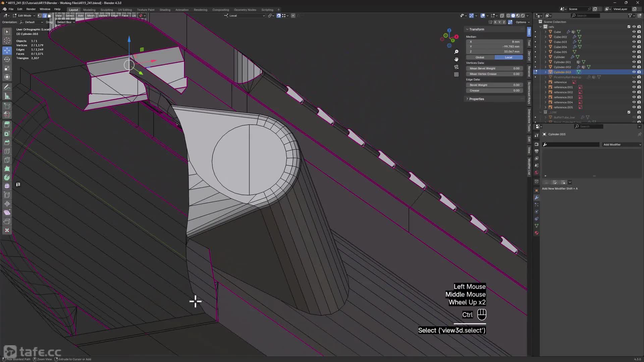Open Render properties tab icon
The height and width of the screenshot is (362, 644).
click(x=536, y=144)
